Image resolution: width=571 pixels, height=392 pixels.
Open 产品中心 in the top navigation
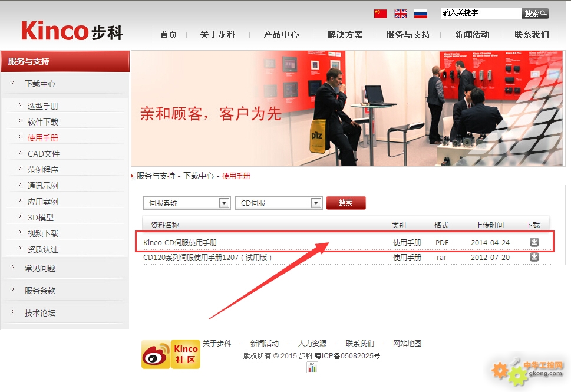(x=281, y=35)
